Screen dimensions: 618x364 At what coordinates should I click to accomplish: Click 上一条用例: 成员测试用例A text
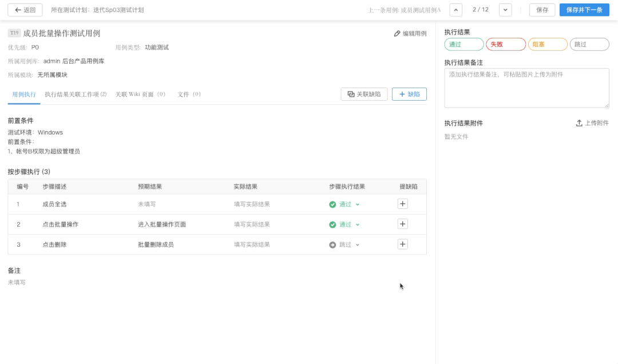coord(405,10)
